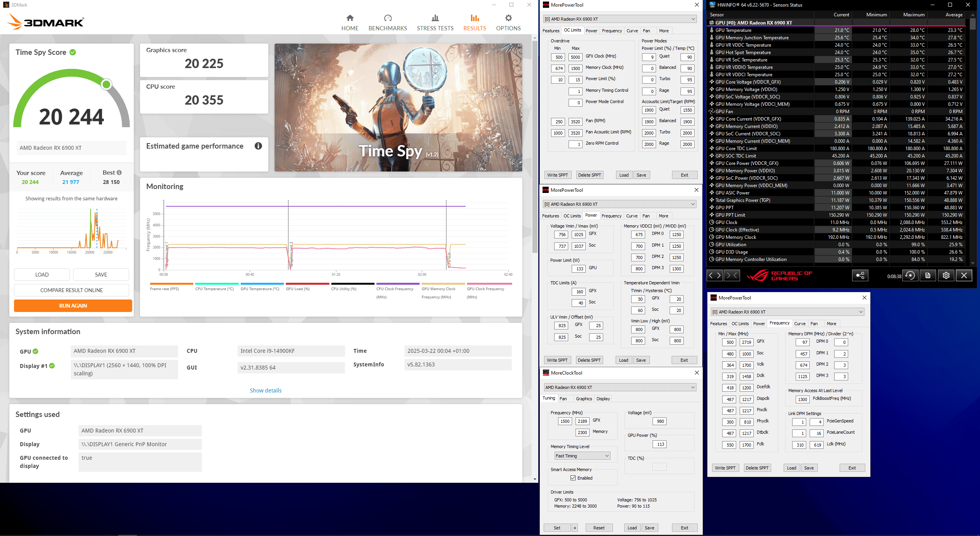The image size is (980, 536).
Task: Switch to Curve tab in OC Limits window
Action: point(632,31)
